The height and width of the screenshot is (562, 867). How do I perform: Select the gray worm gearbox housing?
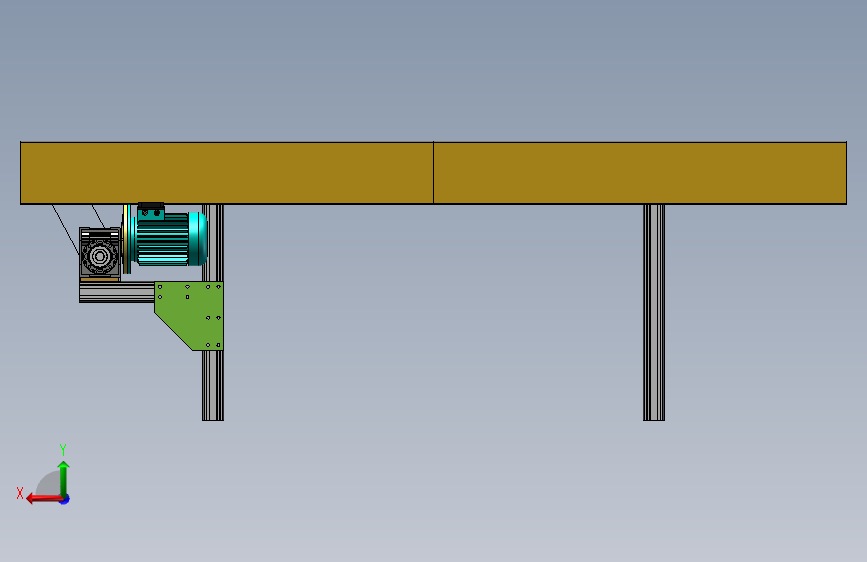click(100, 253)
